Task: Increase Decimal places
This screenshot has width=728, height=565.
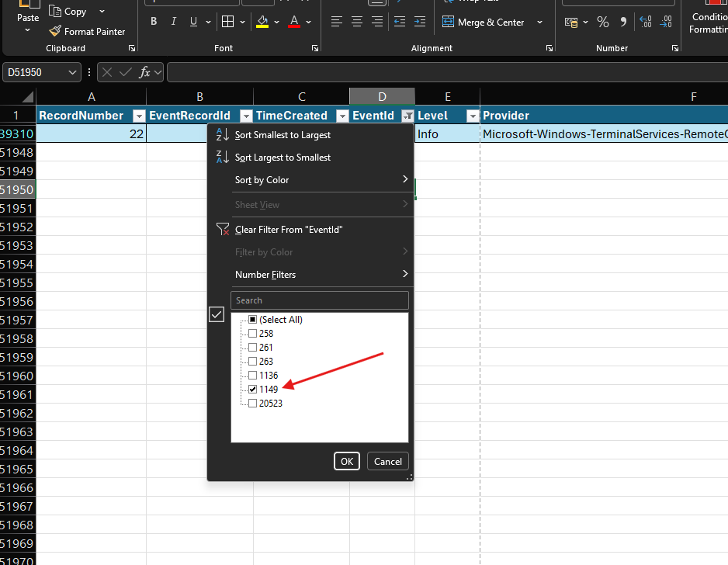Action: coord(646,22)
